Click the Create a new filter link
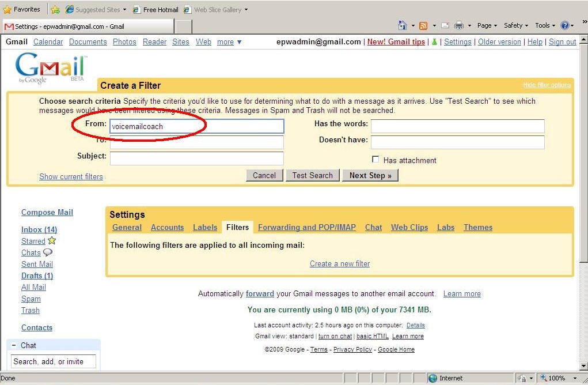The width and height of the screenshot is (588, 385). [340, 263]
